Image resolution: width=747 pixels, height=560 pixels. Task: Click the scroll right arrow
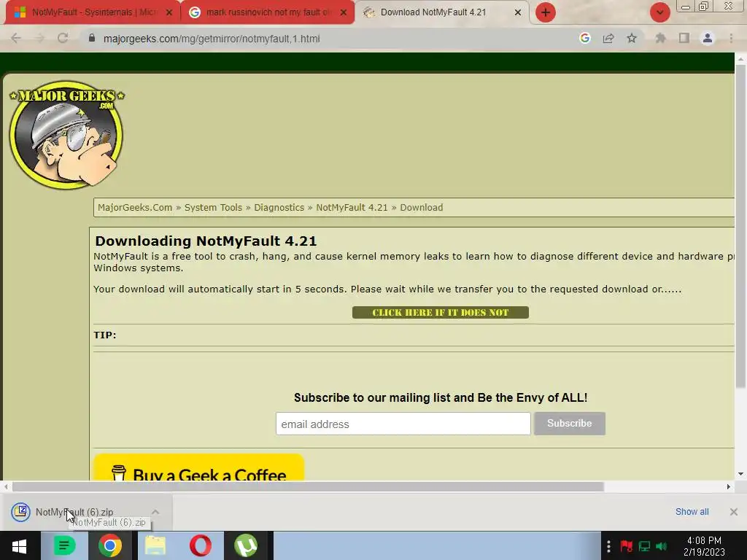pos(729,486)
